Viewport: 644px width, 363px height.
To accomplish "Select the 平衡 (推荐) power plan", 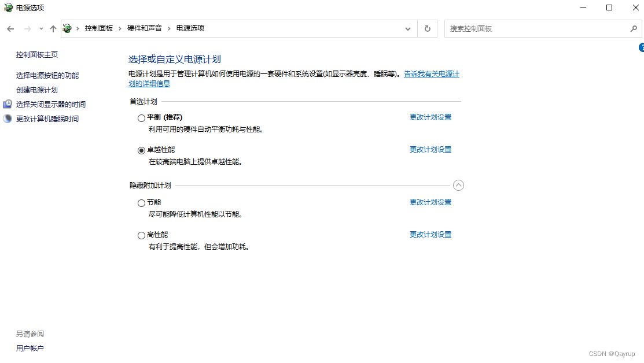I will [141, 118].
